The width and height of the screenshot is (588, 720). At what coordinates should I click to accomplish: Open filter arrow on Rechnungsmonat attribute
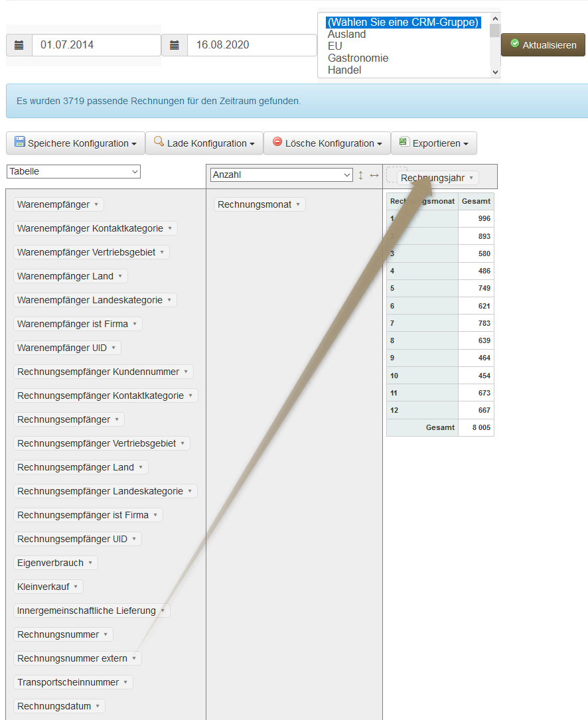click(298, 204)
